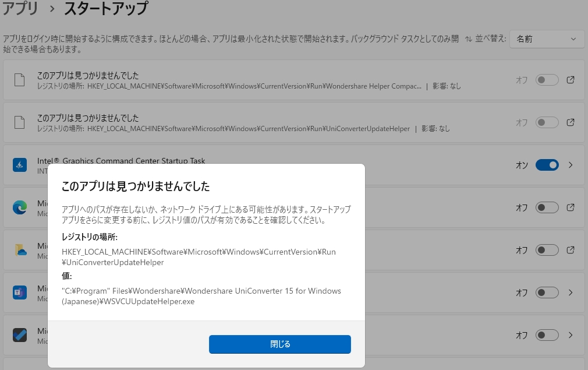Image resolution: width=588 pixels, height=370 pixels.
Task: Click the スタートアップ page heading
Action: pos(106,8)
